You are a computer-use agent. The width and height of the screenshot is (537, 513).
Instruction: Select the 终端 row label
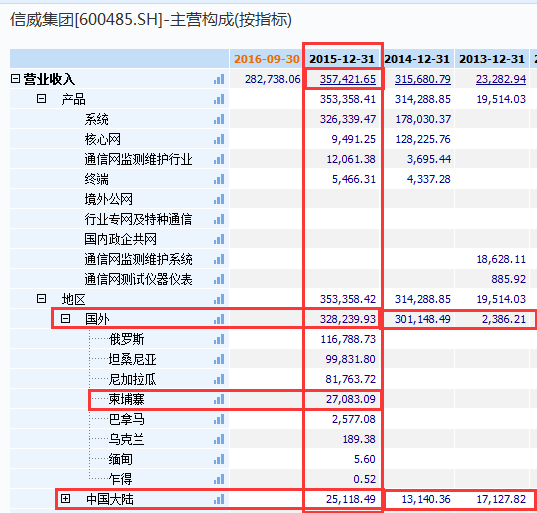[97, 179]
